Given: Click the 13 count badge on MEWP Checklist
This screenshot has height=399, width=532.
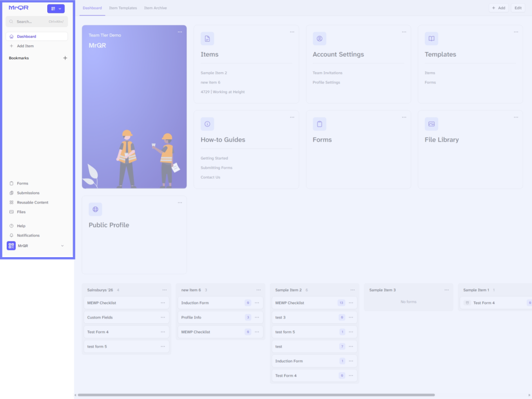Looking at the screenshot, I should tap(341, 303).
